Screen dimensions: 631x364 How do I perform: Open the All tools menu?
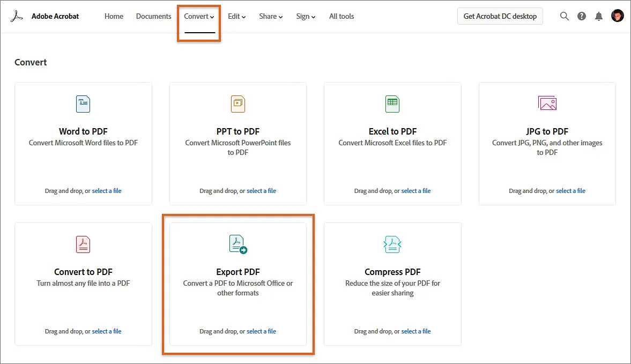(341, 16)
